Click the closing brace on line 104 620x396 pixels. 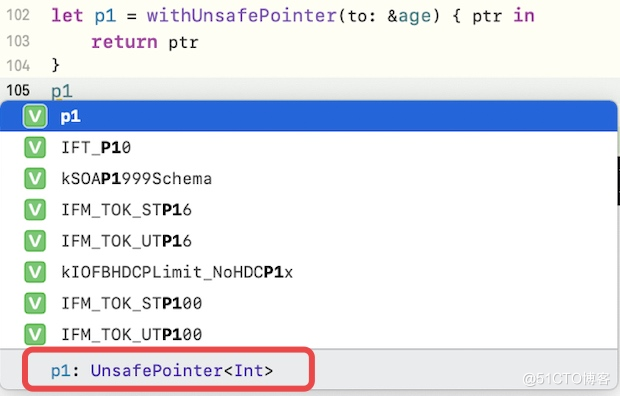(x=55, y=65)
